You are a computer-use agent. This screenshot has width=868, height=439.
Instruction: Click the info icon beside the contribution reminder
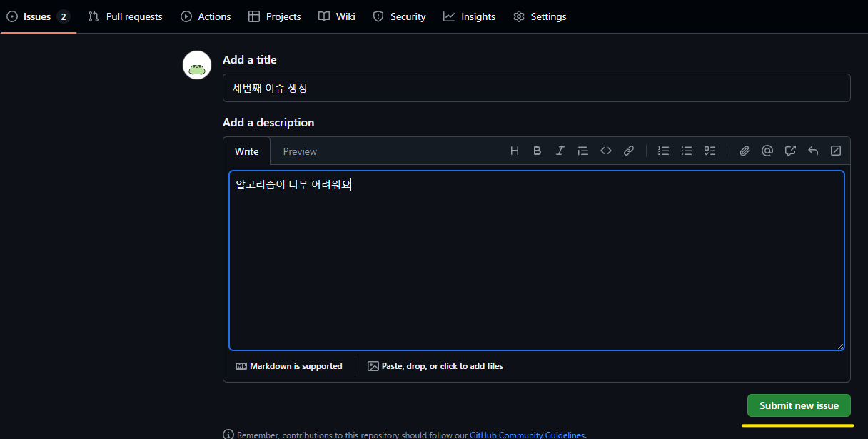[x=228, y=435]
